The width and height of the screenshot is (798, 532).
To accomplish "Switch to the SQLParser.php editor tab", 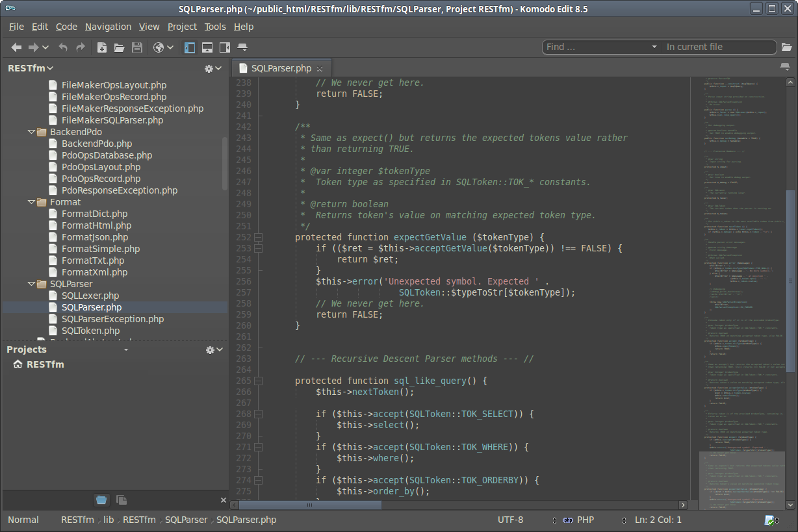I will tap(281, 68).
